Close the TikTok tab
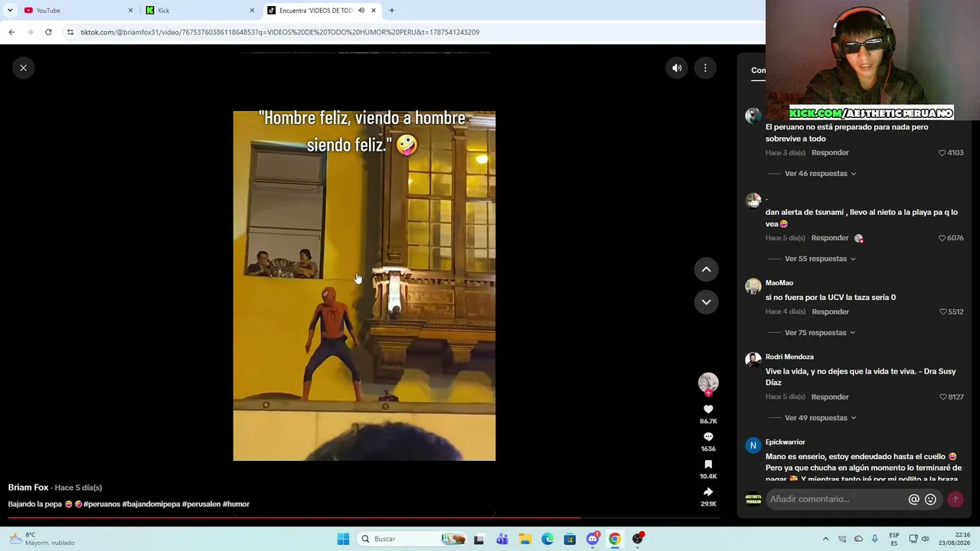Screen dimensions: 980x551 click(x=374, y=11)
